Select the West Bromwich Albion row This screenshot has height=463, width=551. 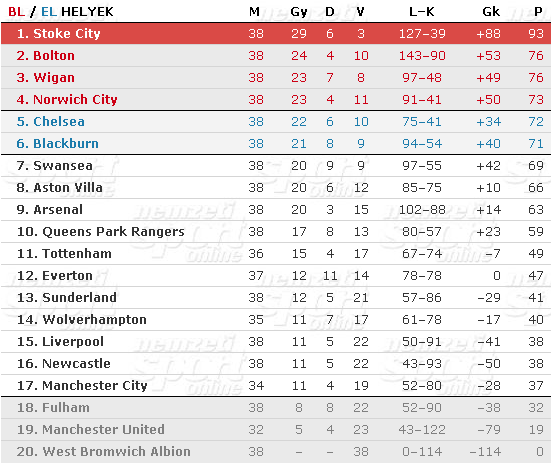(276, 451)
